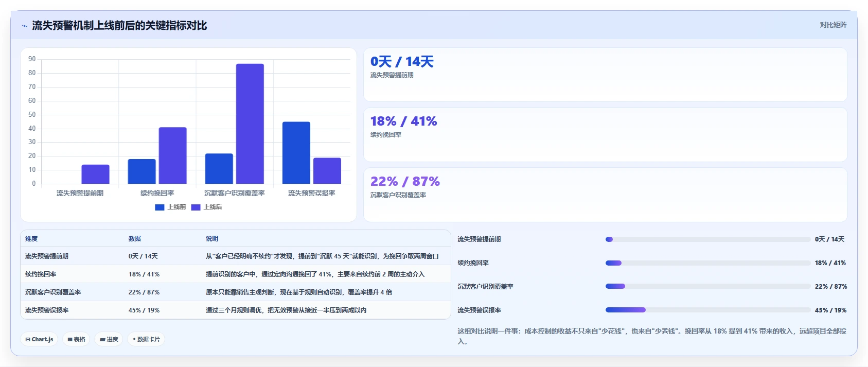The height and width of the screenshot is (367, 868).
Task: Click the 90 y-axis tick label
Action: pos(32,59)
